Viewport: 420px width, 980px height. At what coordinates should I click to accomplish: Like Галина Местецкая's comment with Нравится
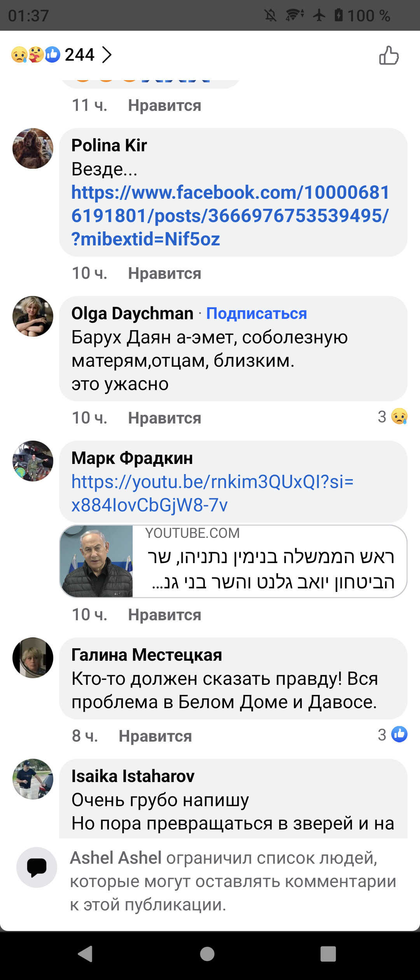click(155, 736)
